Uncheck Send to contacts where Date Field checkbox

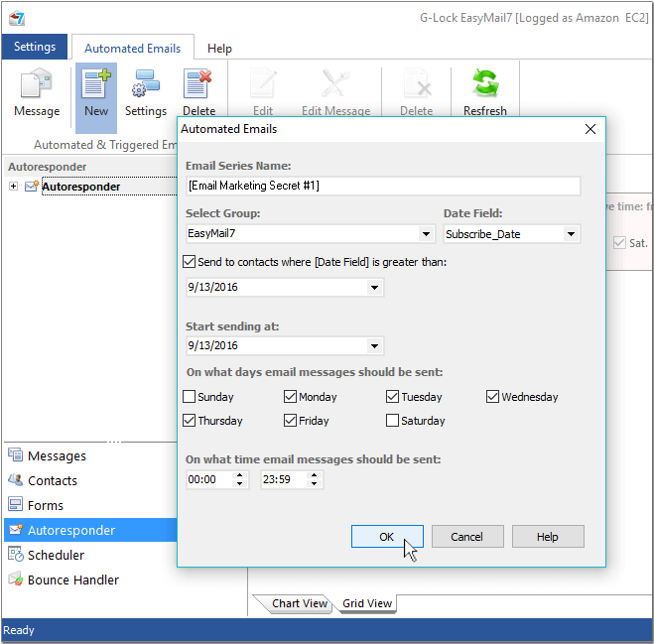[x=189, y=262]
